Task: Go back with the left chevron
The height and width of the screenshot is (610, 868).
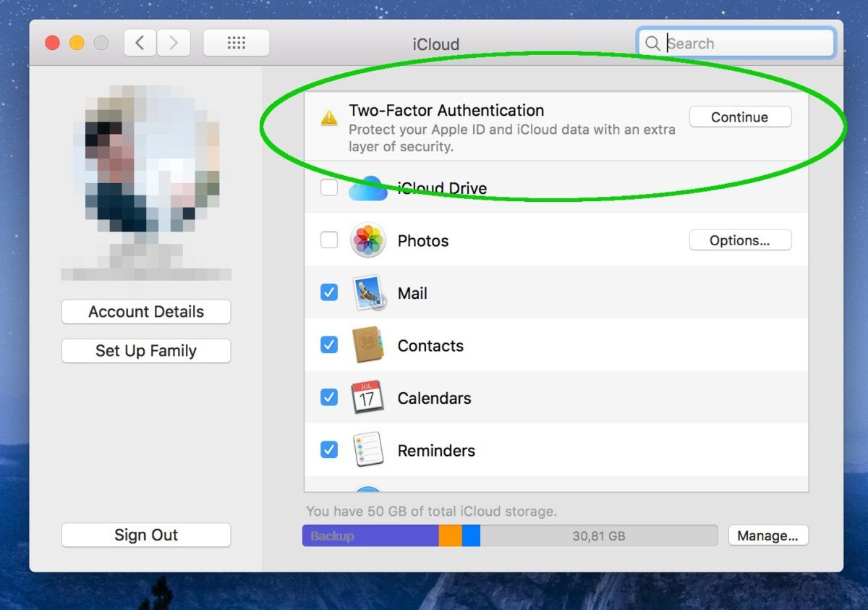Action: (140, 43)
